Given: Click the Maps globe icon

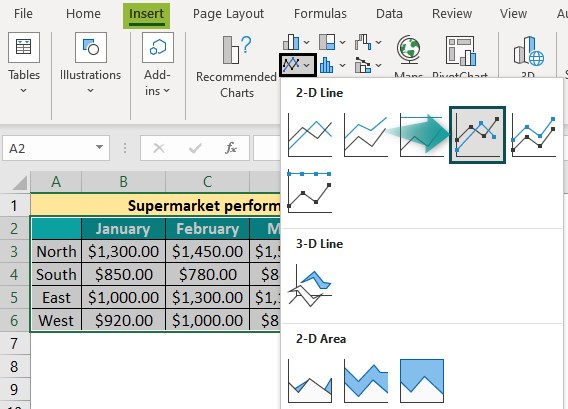Looking at the screenshot, I should [409, 50].
